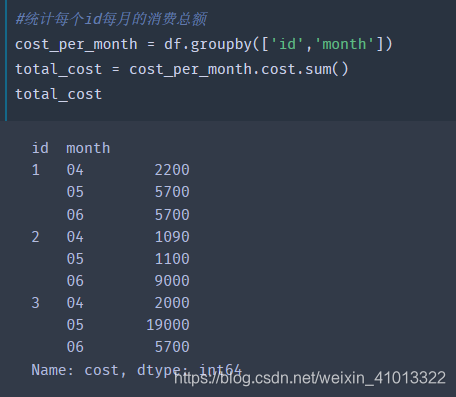This screenshot has width=456, height=397.
Task: Click the value 9000 in output
Action: (x=172, y=281)
